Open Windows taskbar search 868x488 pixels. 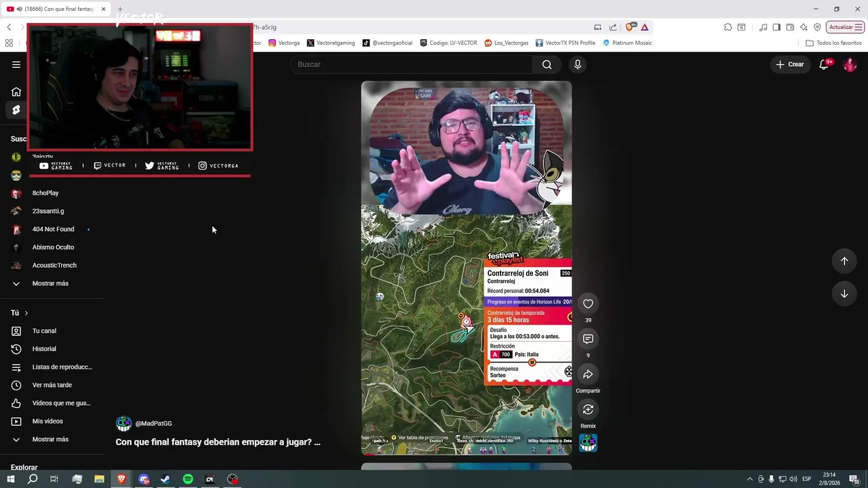click(x=33, y=479)
